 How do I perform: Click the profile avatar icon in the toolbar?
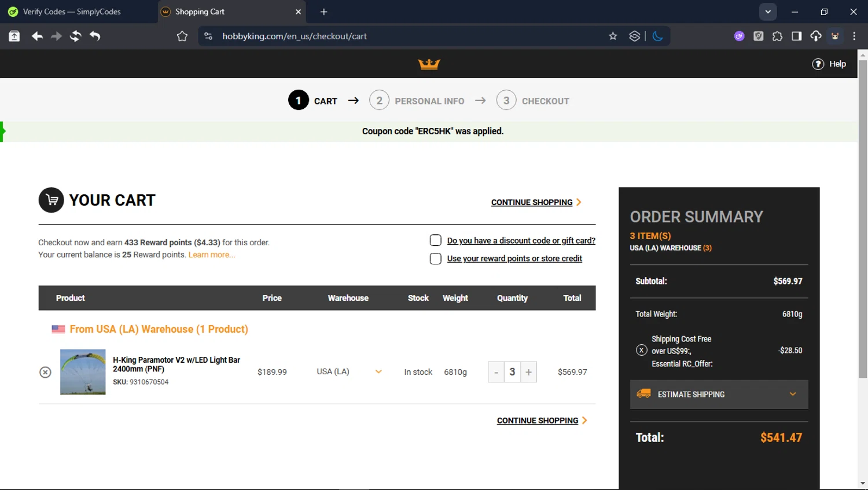(x=835, y=36)
